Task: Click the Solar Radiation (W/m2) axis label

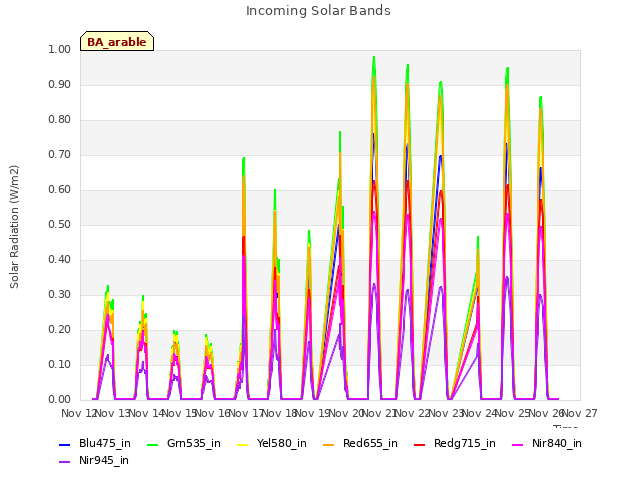Action: point(14,227)
